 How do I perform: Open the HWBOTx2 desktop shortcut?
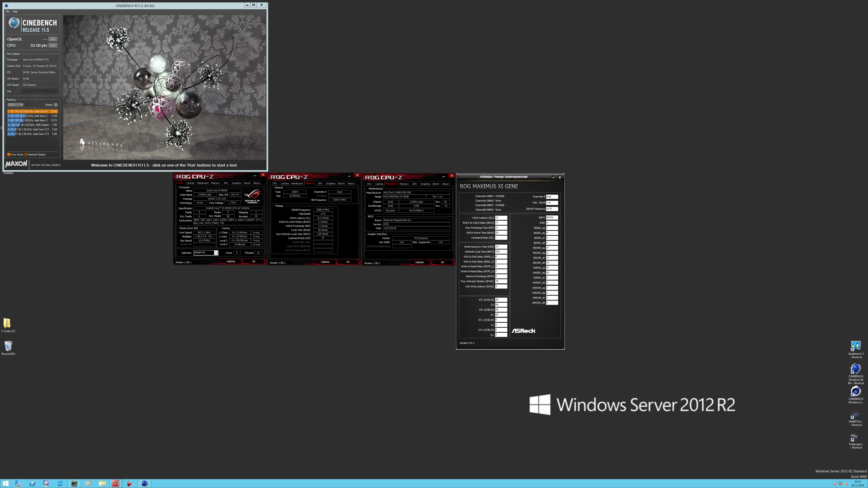856,418
